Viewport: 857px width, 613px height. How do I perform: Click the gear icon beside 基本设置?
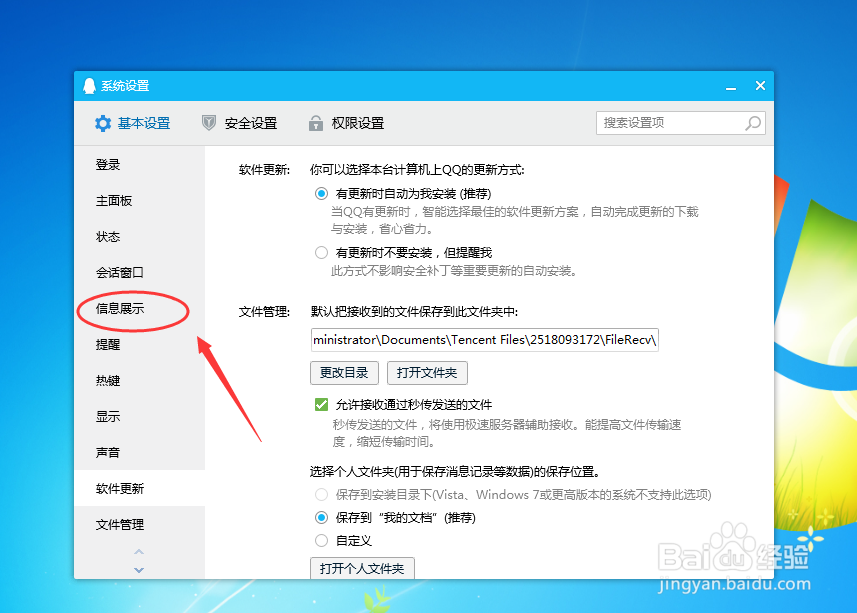click(103, 123)
